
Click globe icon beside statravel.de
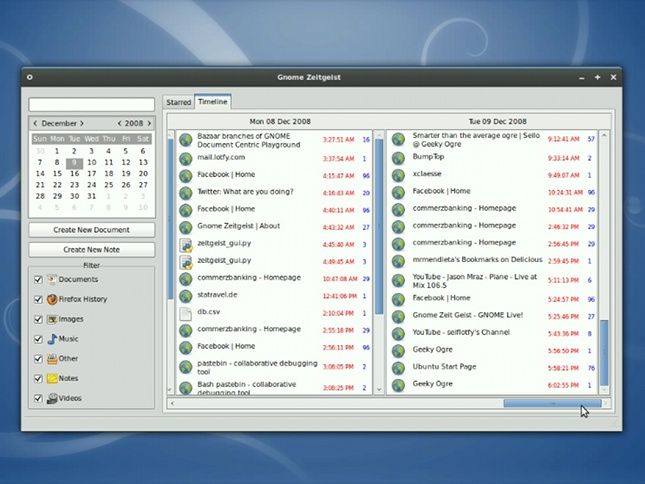(x=186, y=296)
